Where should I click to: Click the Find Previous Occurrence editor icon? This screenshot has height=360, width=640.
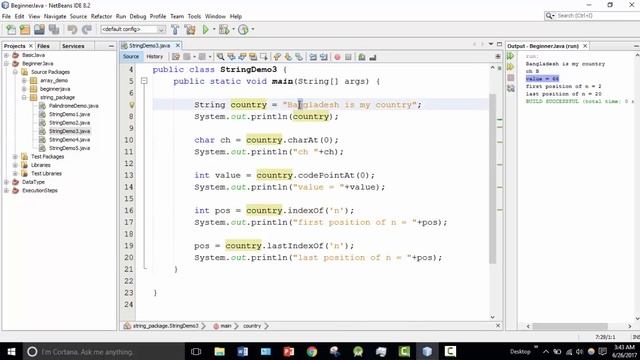[231, 57]
